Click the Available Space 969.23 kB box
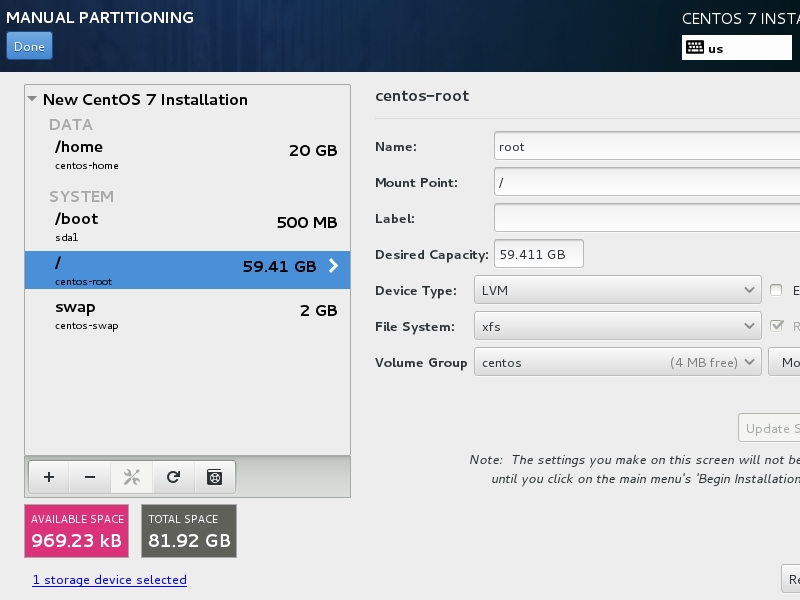The height and width of the screenshot is (600, 800). [x=77, y=531]
